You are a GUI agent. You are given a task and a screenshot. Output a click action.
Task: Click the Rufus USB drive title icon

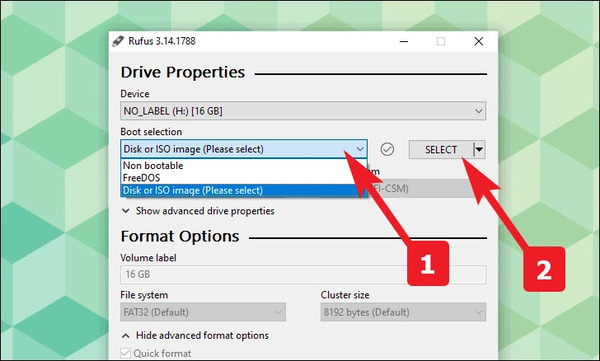(118, 41)
